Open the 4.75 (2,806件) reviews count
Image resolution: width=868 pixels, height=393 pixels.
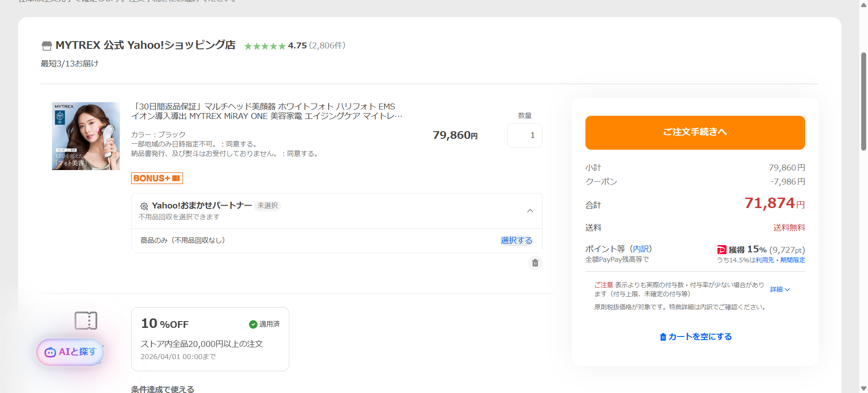(x=316, y=46)
